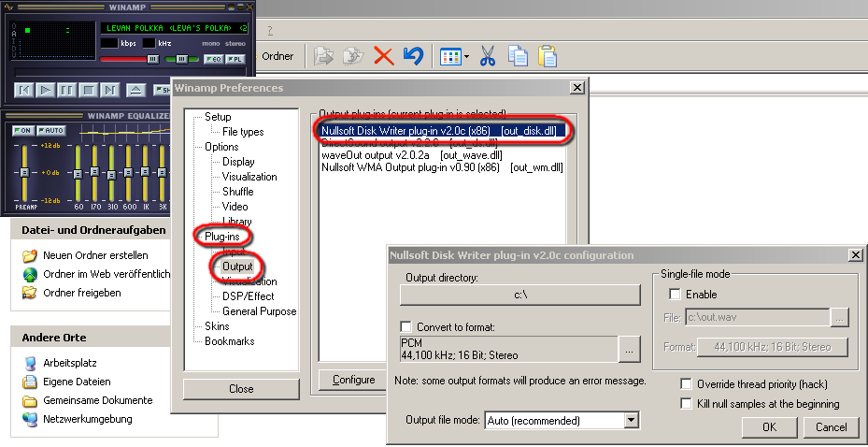
Task: Adjust the Winamp volume slider
Action: 154,59
